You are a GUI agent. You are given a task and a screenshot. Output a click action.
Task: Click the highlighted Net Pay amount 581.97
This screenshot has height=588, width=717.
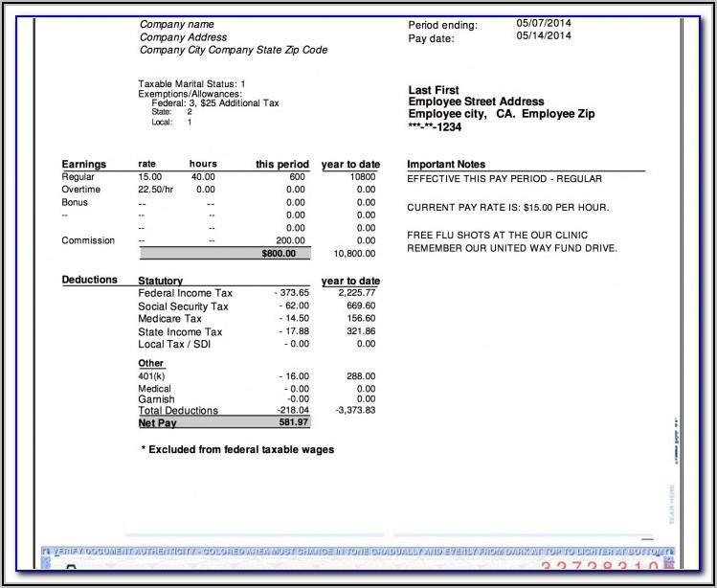point(291,422)
